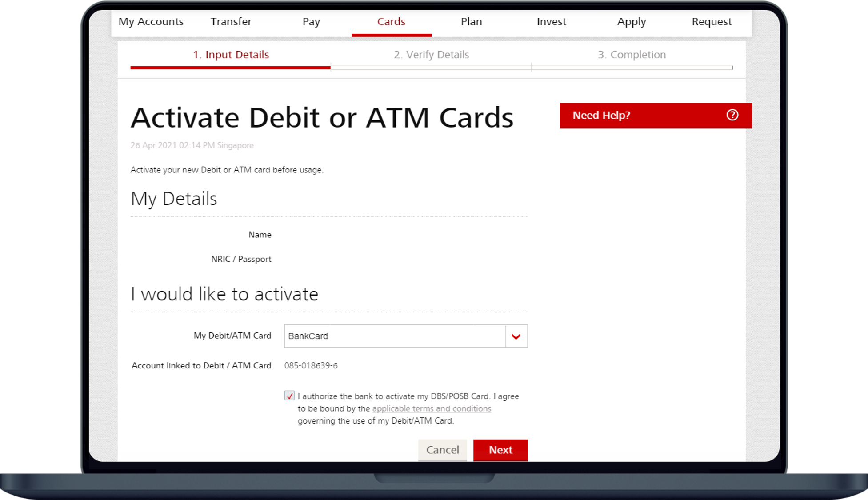Select the Cards menu item

pyautogui.click(x=391, y=21)
